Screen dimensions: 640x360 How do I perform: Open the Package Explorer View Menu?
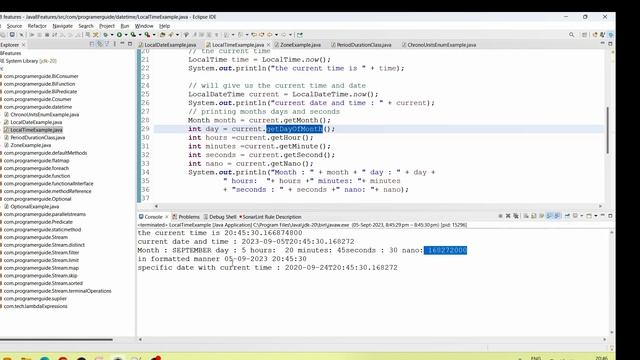115,44
